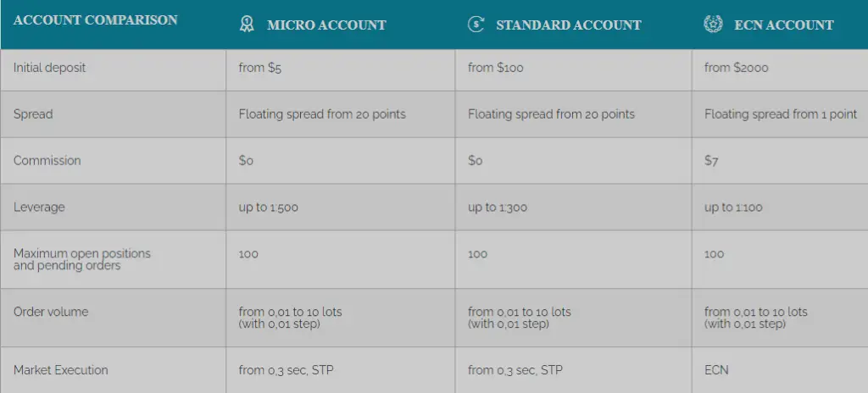Screen dimensions: 868x393
Task: Click the Account Comparison heading
Action: (x=96, y=19)
